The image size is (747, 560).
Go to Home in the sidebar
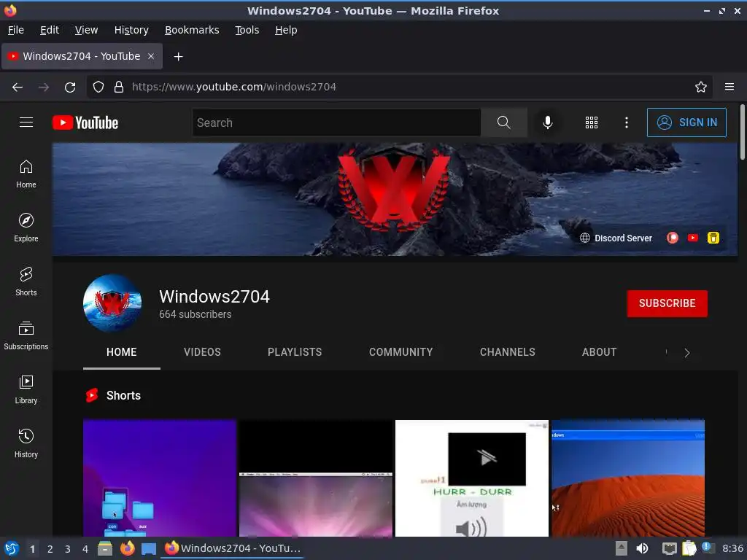click(x=26, y=174)
